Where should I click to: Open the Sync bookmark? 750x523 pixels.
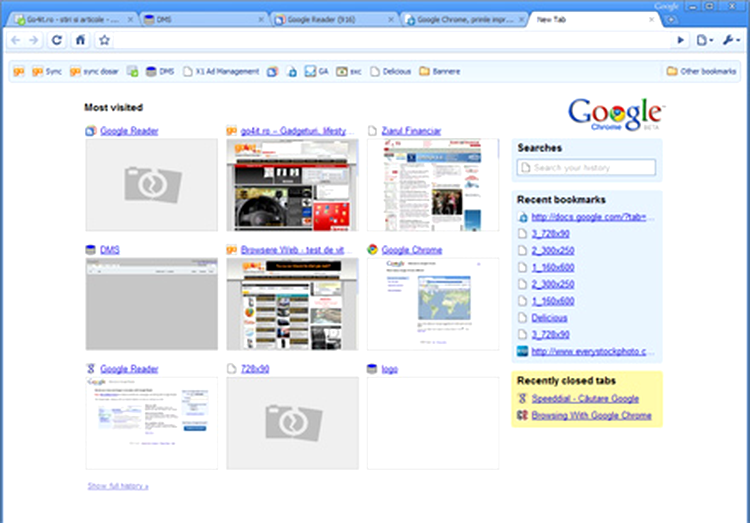click(47, 71)
